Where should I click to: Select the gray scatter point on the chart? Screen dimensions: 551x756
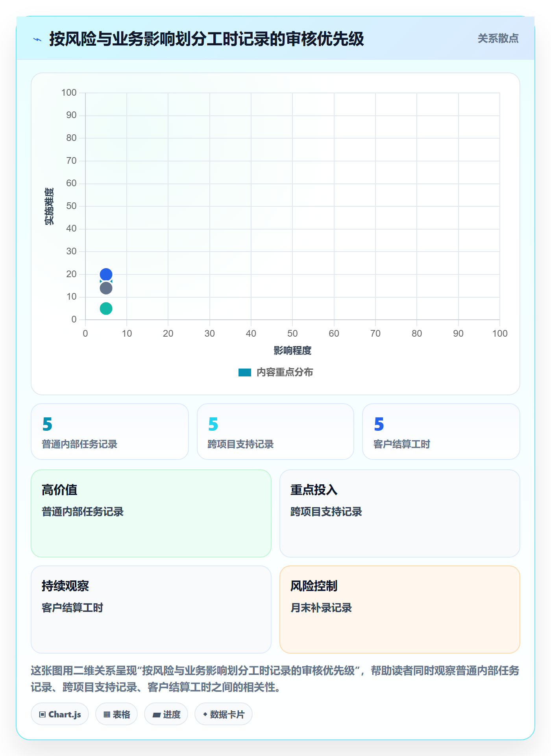click(106, 288)
